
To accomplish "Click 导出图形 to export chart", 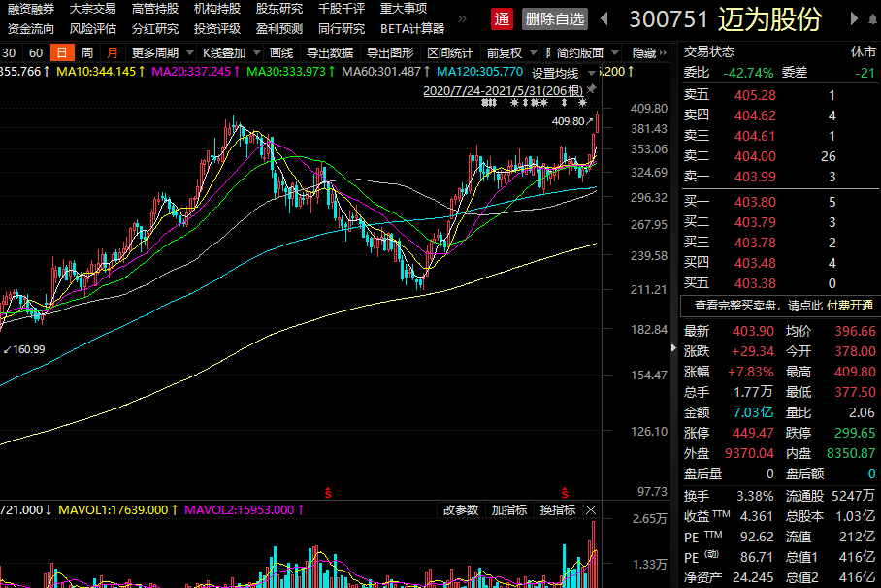I will coord(390,52).
